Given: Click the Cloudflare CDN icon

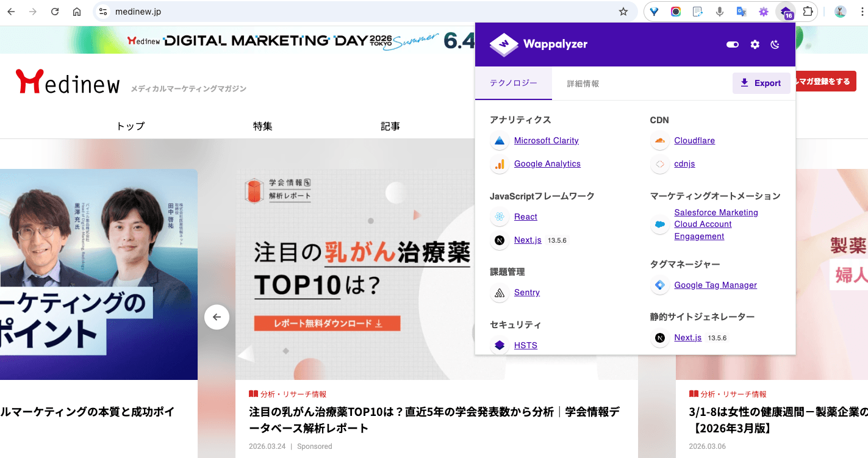Looking at the screenshot, I should (x=659, y=141).
